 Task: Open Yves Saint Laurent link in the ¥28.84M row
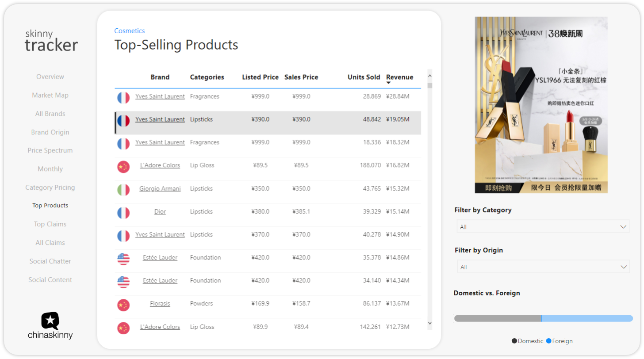pos(160,96)
